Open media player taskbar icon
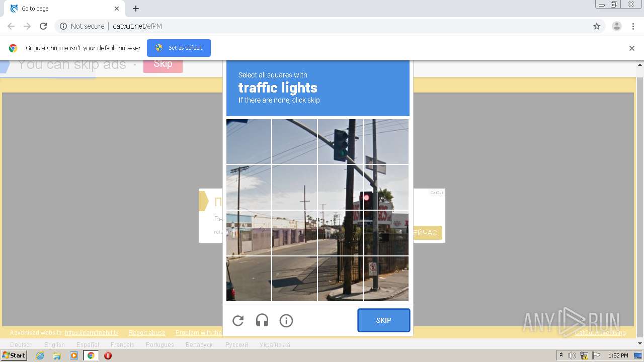This screenshot has width=644, height=362. [74, 355]
